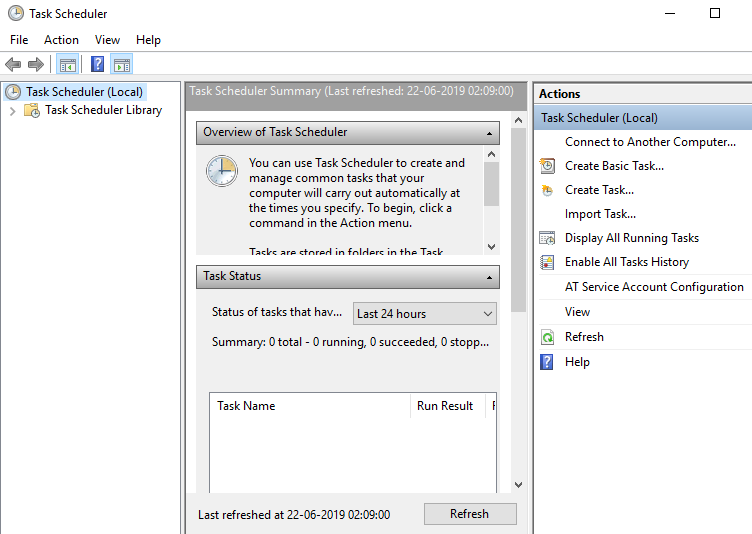The height and width of the screenshot is (534, 752).
Task: Open the View menu in menu bar
Action: pos(107,40)
